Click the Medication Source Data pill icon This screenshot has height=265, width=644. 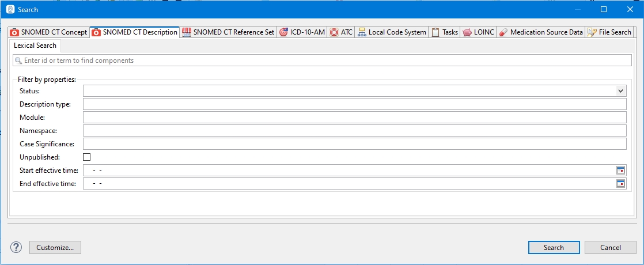503,32
